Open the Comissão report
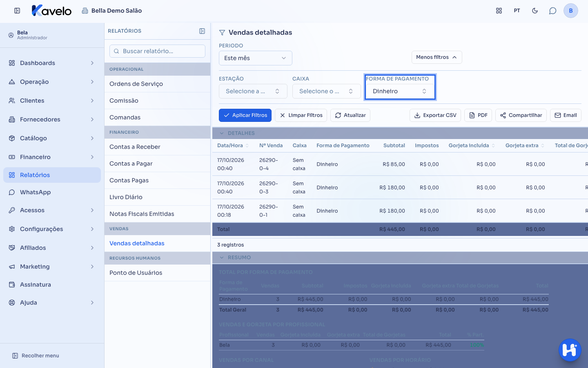This screenshot has height=368, width=588. [x=157, y=101]
